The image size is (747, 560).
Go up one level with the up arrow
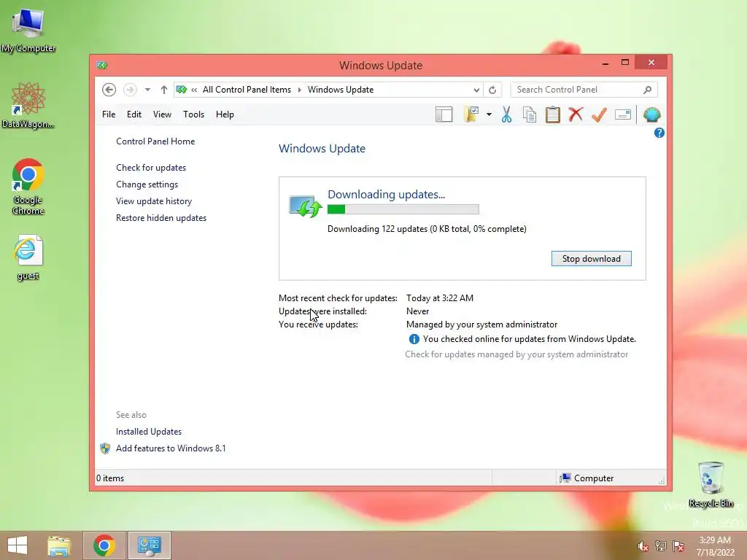[164, 90]
